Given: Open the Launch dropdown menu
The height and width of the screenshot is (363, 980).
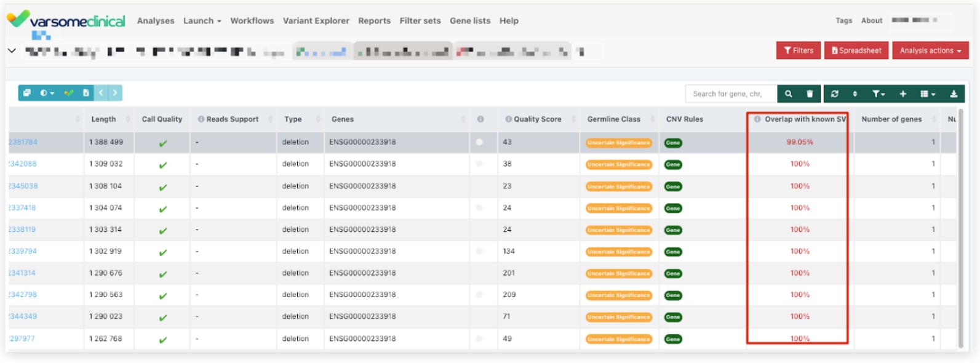Looking at the screenshot, I should coord(202,21).
